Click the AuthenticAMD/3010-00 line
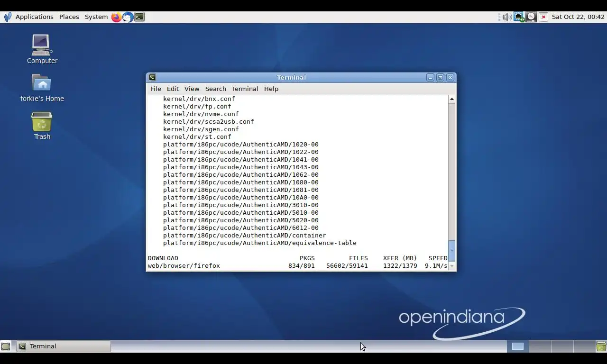 (241, 205)
